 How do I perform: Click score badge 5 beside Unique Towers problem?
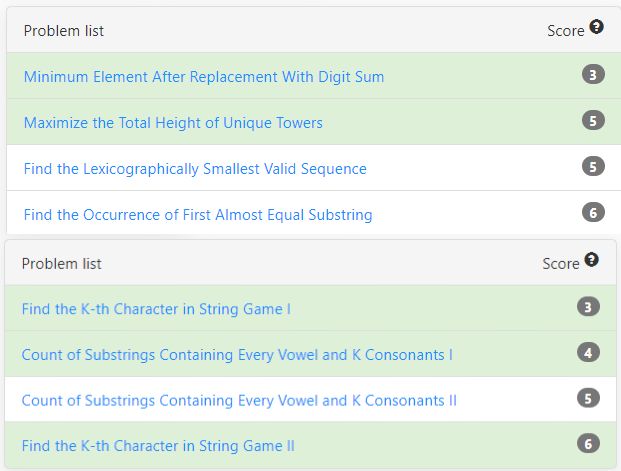[x=593, y=120]
